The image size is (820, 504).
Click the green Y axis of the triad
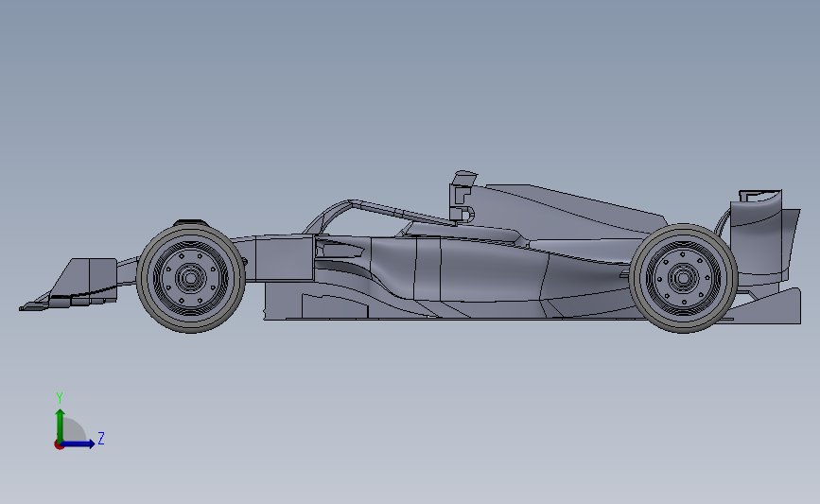coord(61,426)
